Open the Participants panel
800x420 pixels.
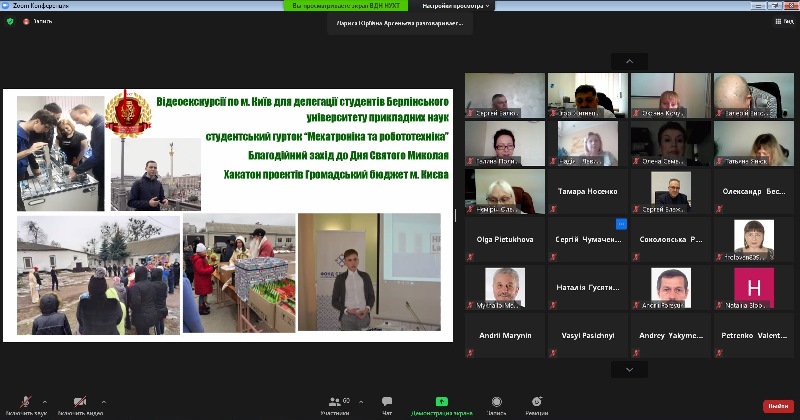click(x=335, y=406)
